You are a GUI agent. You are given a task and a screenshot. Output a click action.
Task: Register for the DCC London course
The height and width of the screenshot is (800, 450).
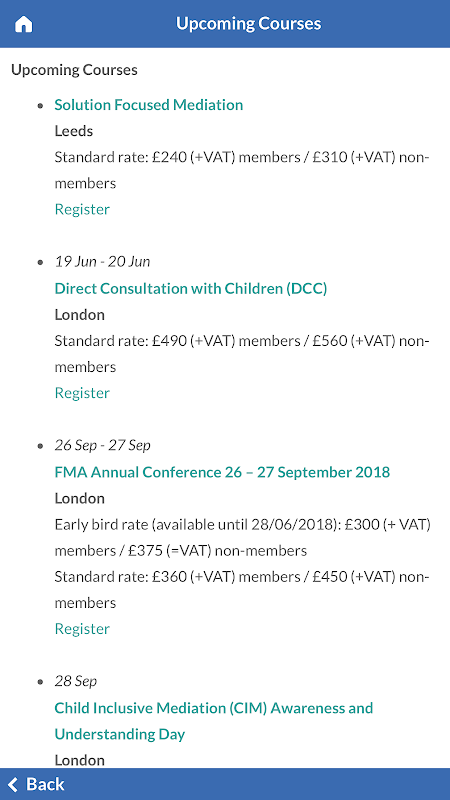pyautogui.click(x=82, y=393)
